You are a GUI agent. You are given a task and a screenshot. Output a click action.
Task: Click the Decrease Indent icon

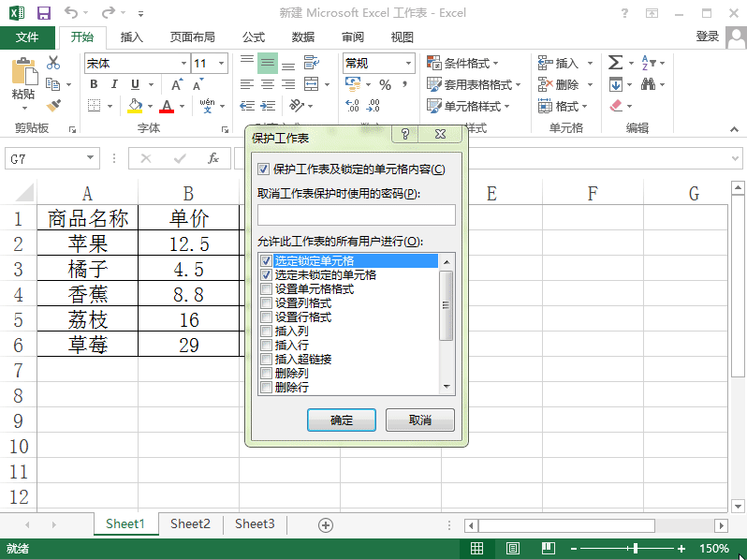(247, 105)
